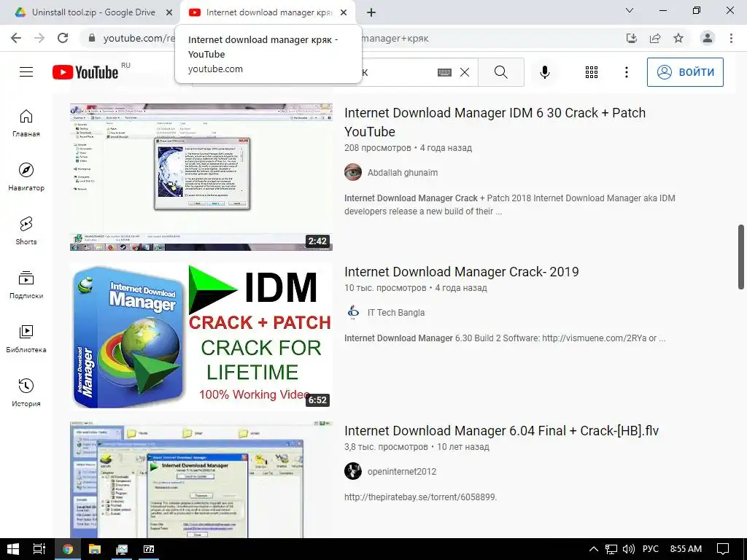The image size is (747, 560).
Task: Click the address bar URL
Action: 139,39
